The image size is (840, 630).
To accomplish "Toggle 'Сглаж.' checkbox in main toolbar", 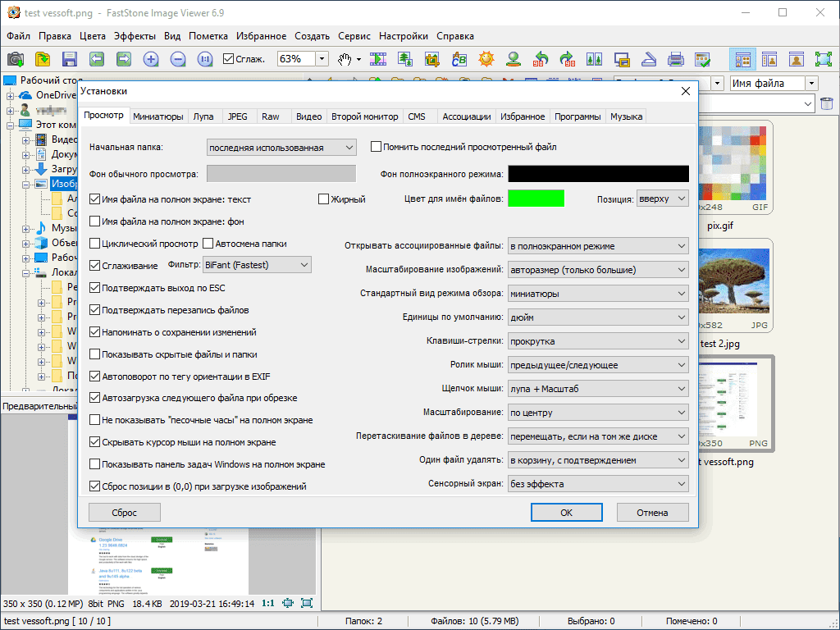I will 228,59.
